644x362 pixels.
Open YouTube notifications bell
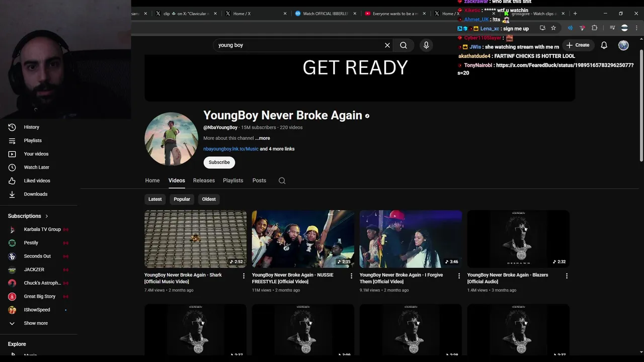pos(604,45)
